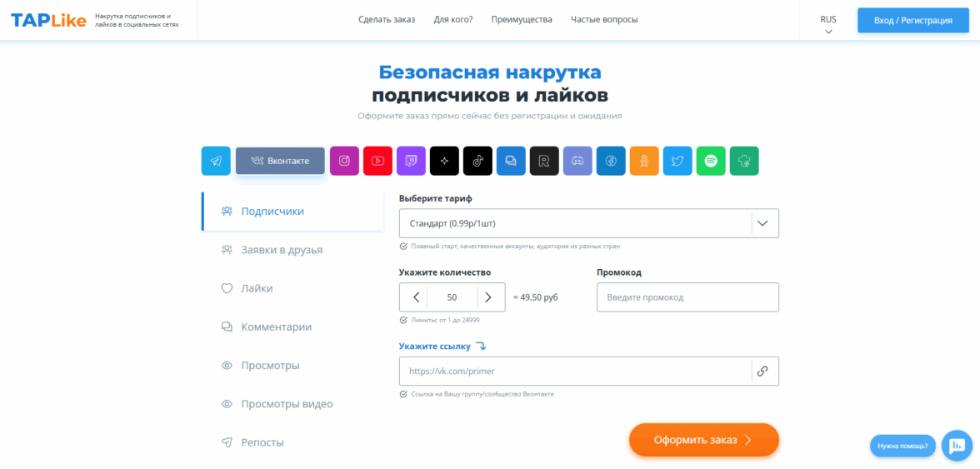Image resolution: width=980 pixels, height=469 pixels.
Task: Switch to the Комментарии service tab
Action: [292, 327]
